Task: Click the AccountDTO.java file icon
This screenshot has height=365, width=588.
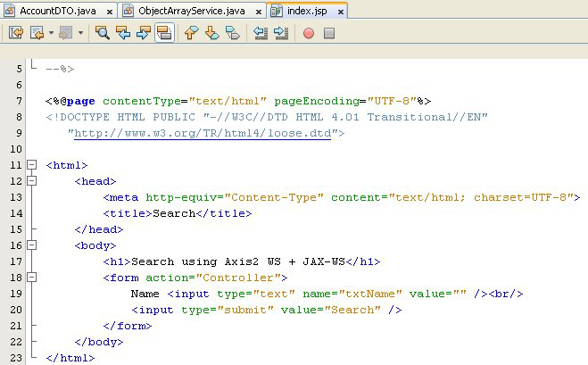Action: pos(10,11)
